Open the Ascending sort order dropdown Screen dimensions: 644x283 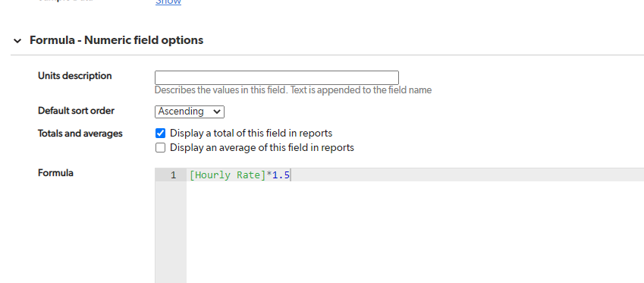click(x=190, y=112)
